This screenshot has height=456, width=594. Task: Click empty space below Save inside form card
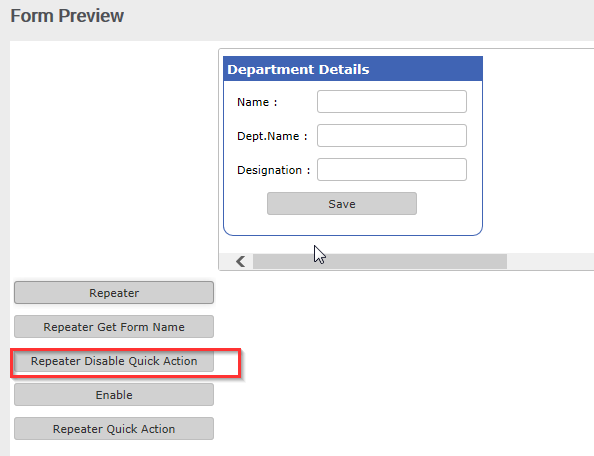click(x=353, y=225)
